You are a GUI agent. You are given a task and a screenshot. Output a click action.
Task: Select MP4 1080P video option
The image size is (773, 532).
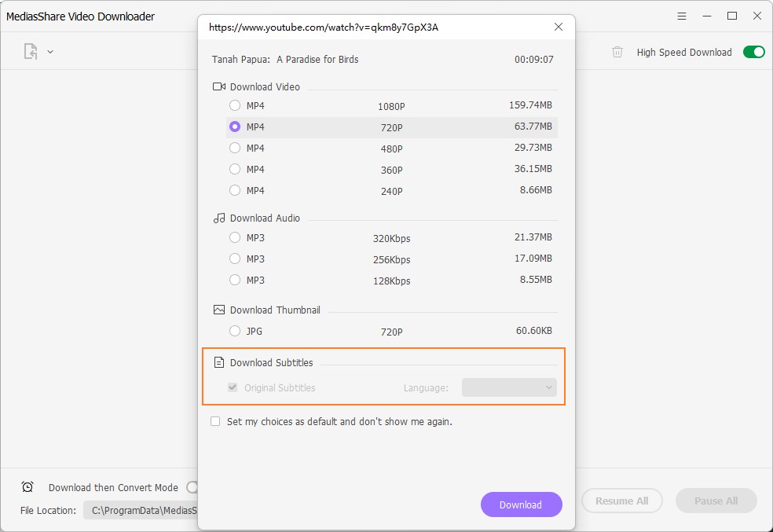235,105
